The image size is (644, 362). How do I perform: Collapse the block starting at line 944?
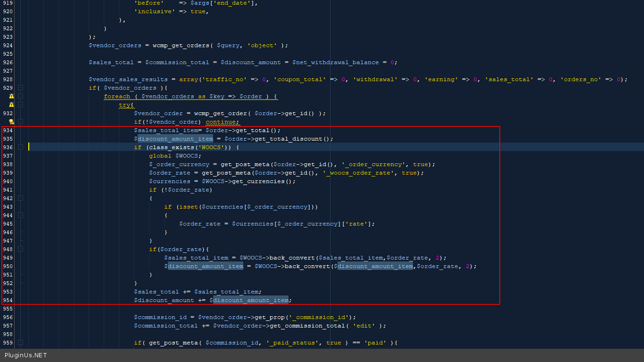(20, 215)
